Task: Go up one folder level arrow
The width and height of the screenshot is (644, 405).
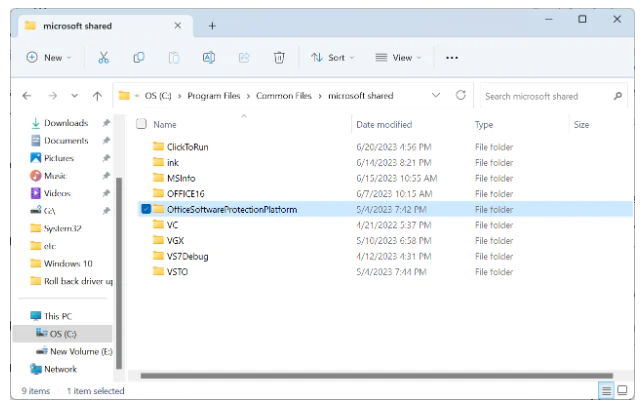Action: coord(97,96)
